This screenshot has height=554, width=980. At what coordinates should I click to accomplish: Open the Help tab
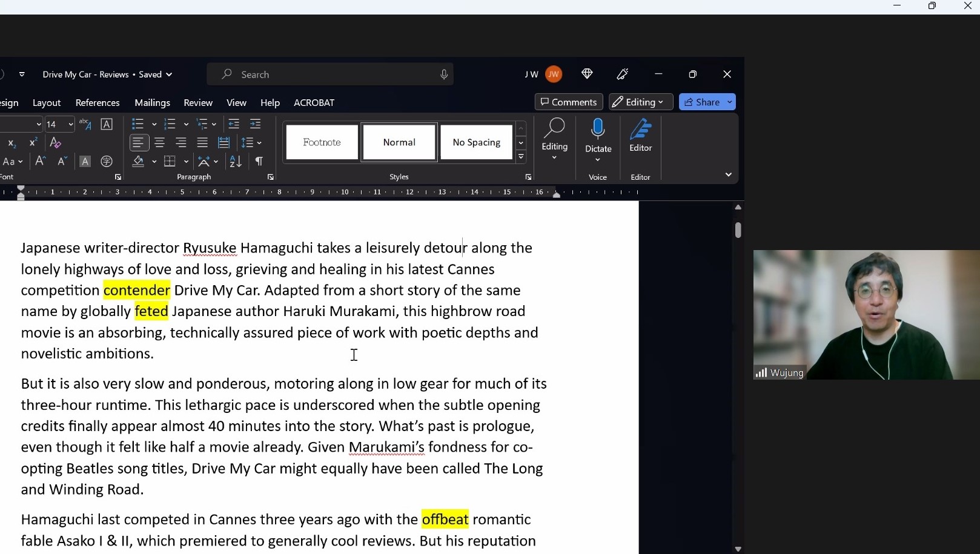click(x=270, y=103)
